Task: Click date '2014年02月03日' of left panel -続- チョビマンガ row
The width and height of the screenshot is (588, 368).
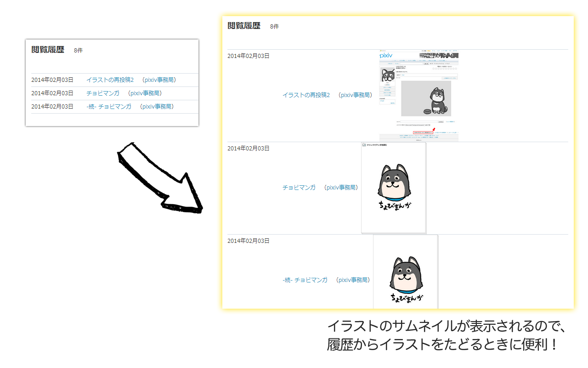Action: click(x=52, y=106)
